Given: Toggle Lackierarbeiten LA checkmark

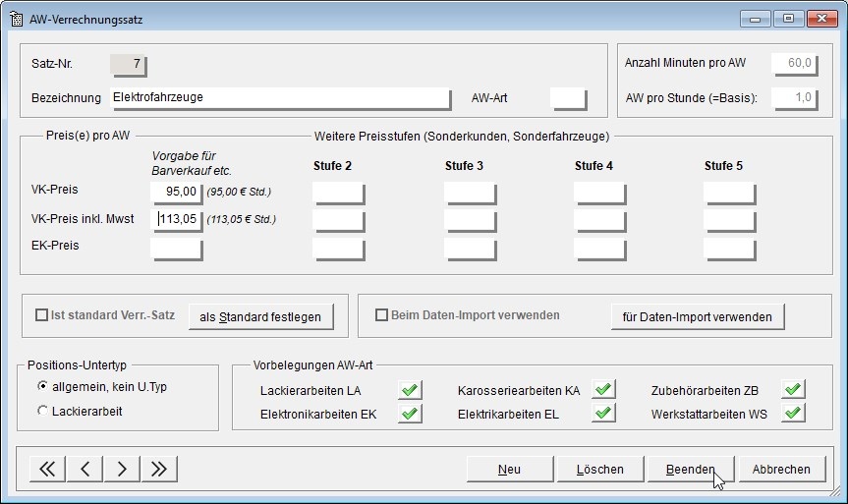Looking at the screenshot, I should tap(410, 390).
